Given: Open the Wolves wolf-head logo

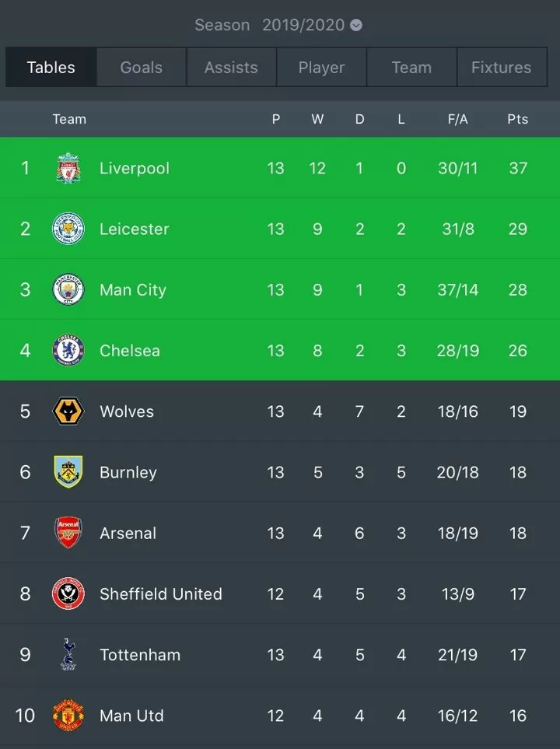Looking at the screenshot, I should 68,411.
